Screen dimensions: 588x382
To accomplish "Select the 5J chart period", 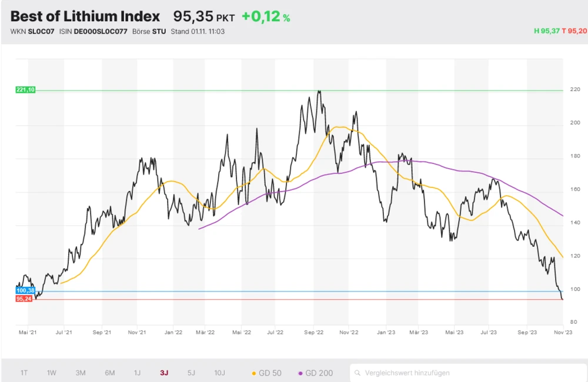I will pyautogui.click(x=191, y=373).
